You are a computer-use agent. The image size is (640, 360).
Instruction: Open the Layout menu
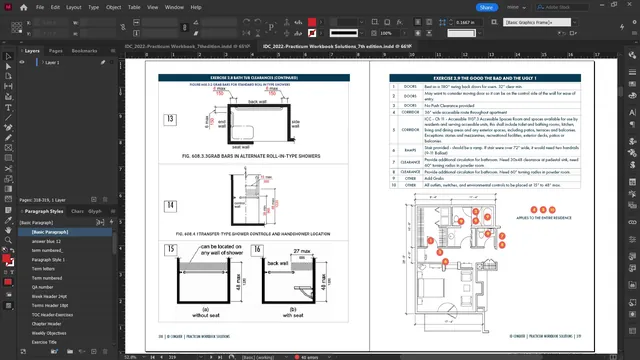pyautogui.click(x=73, y=7)
